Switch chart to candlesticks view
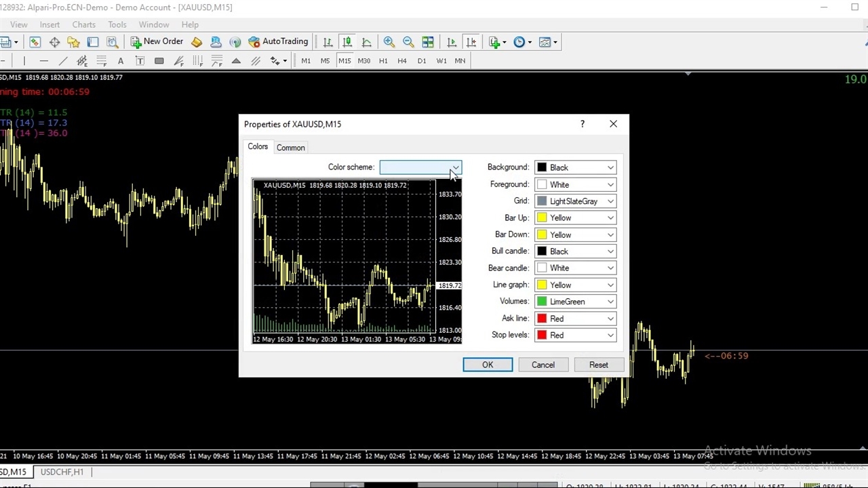This screenshot has height=488, width=868. (347, 42)
